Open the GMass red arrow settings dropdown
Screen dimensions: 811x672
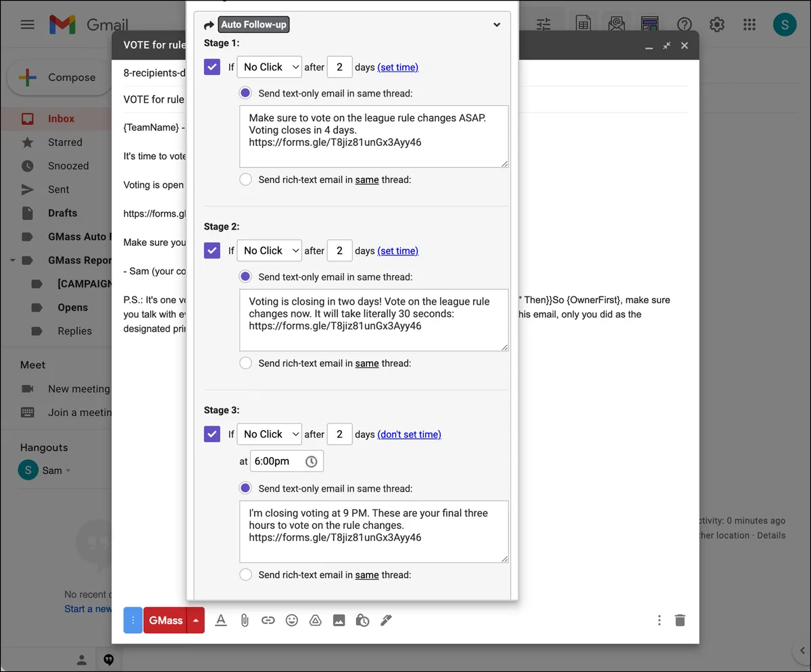click(196, 620)
